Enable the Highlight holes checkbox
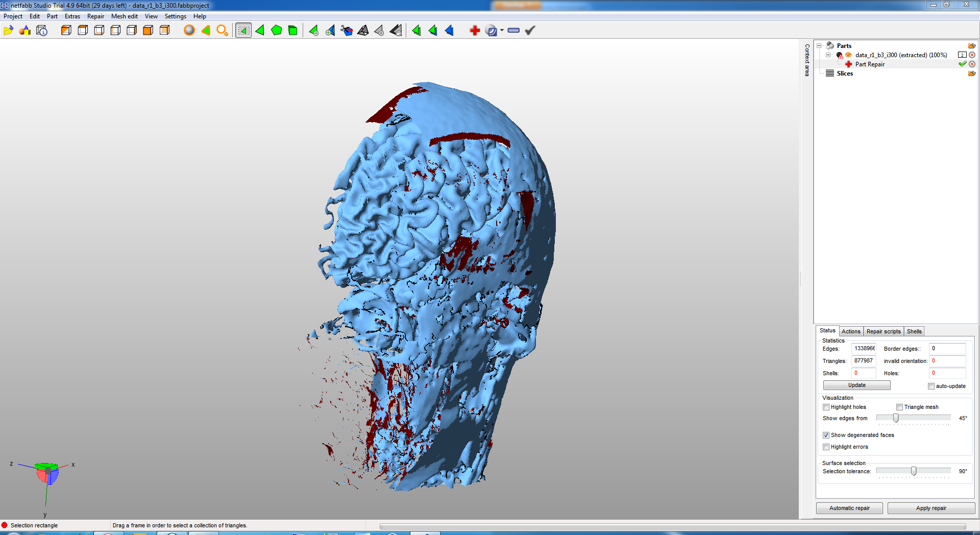This screenshot has width=980, height=535. [826, 407]
